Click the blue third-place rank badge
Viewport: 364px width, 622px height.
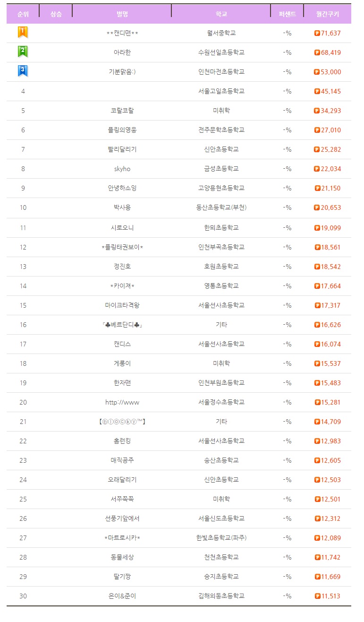click(x=23, y=71)
